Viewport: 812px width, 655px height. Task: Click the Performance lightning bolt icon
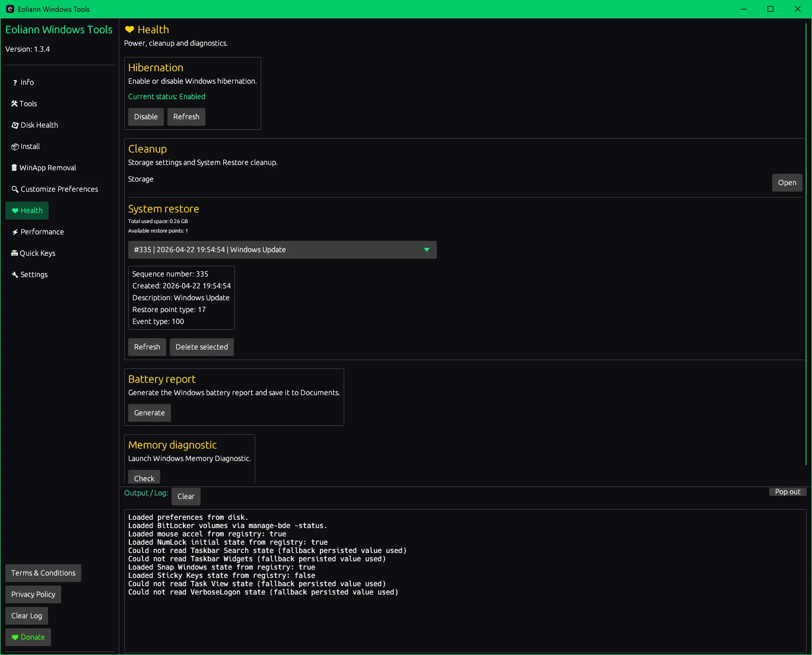pos(15,232)
